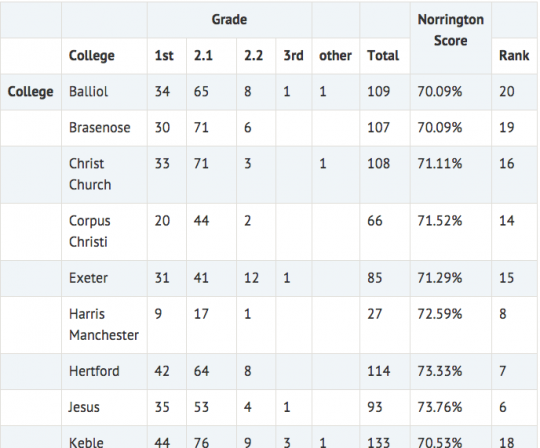Click the 3rd grade column header
The image size is (540, 448).
pyautogui.click(x=293, y=55)
